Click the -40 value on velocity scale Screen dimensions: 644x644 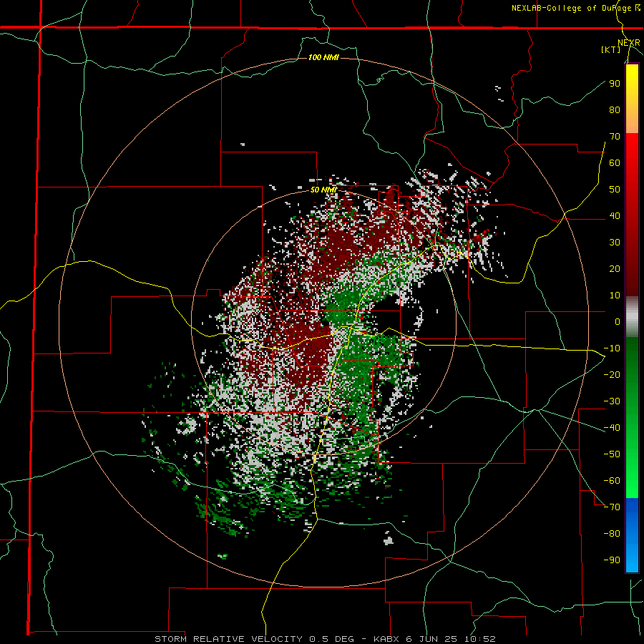pyautogui.click(x=612, y=427)
